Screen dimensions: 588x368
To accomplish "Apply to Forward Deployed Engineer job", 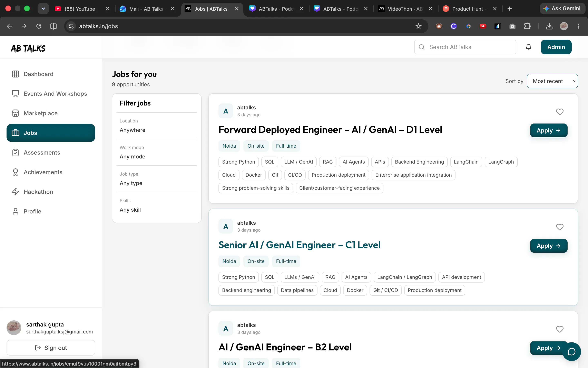I will coord(549,130).
